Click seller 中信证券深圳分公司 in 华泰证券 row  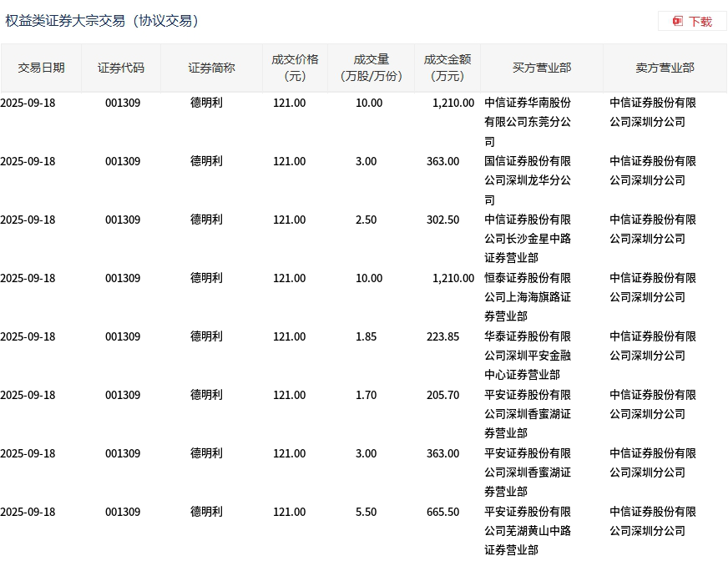pos(652,346)
